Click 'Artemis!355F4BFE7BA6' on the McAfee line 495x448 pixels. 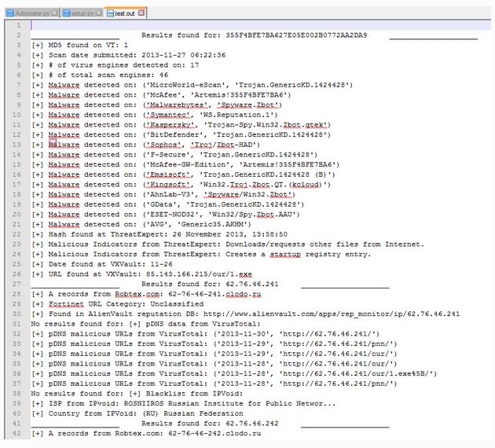tap(240, 95)
